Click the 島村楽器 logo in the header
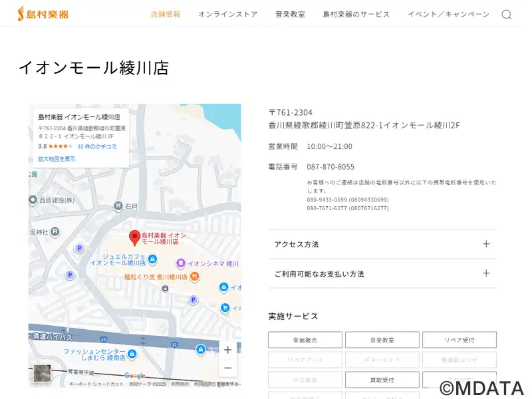The width and height of the screenshot is (532, 399). click(43, 14)
